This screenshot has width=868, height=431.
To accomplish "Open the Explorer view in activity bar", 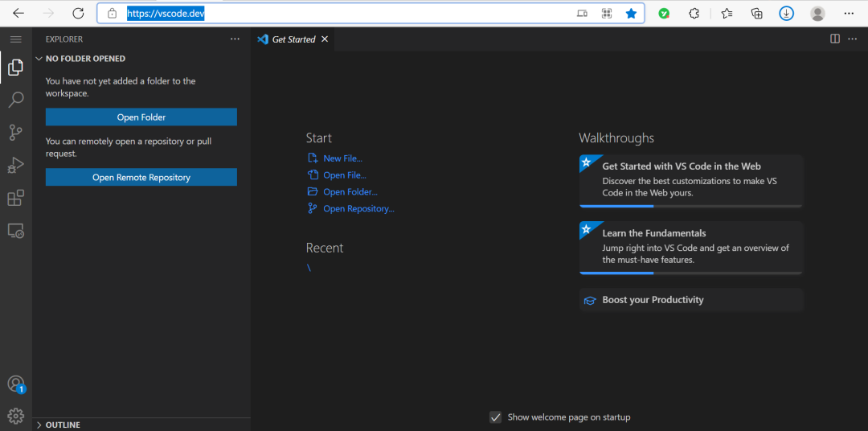I will click(15, 68).
